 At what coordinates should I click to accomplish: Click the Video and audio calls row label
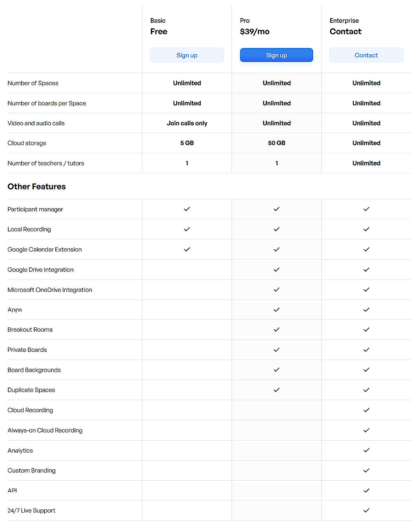(x=36, y=123)
